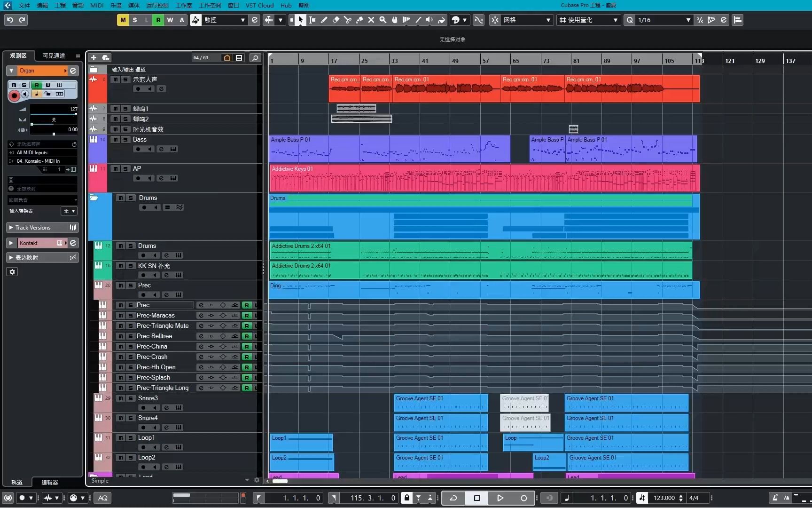Screen dimensions: 812x508
Task: Collapse the Organ inspector section
Action: [x=11, y=71]
